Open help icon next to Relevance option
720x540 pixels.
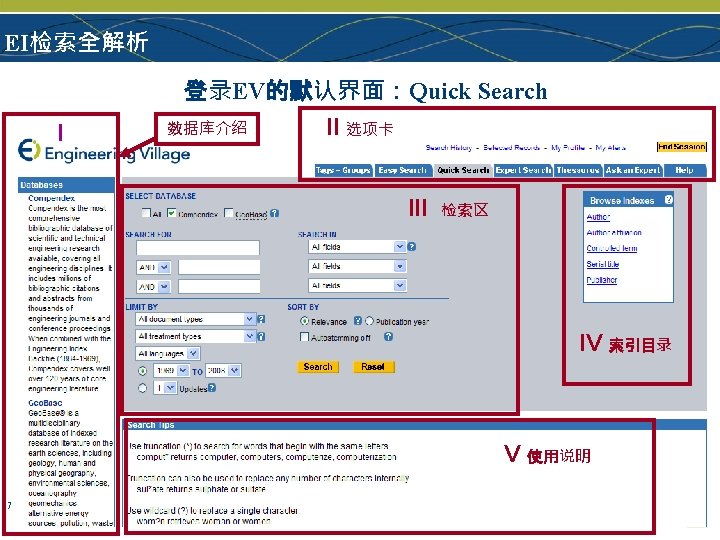point(358,321)
